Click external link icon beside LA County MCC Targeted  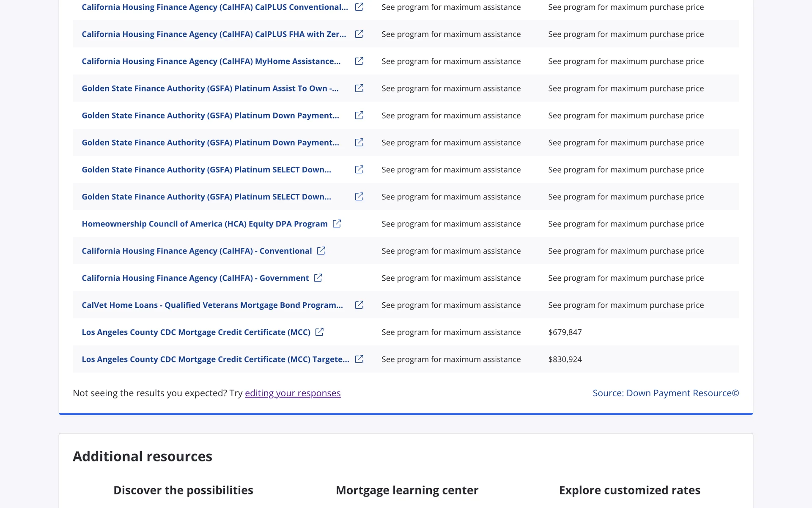[x=359, y=359]
